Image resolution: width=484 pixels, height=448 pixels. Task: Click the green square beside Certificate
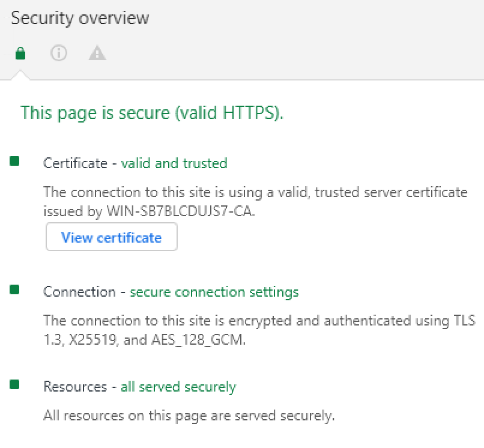tap(14, 161)
